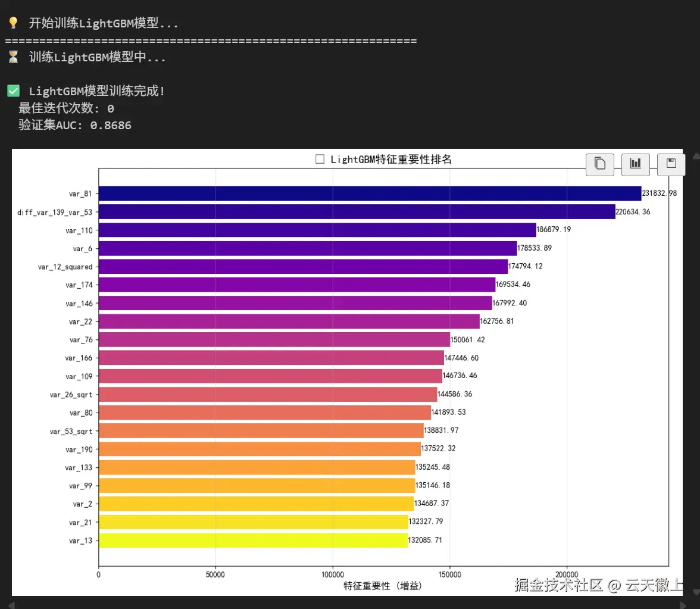Click the value label 167992.40

510,302
